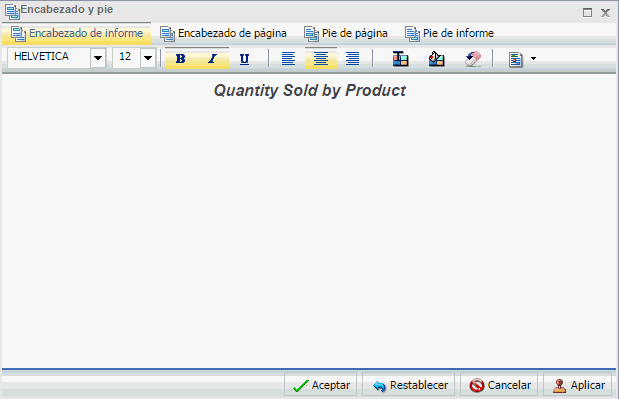Click the Cancelar button
The height and width of the screenshot is (399, 619).
click(499, 385)
